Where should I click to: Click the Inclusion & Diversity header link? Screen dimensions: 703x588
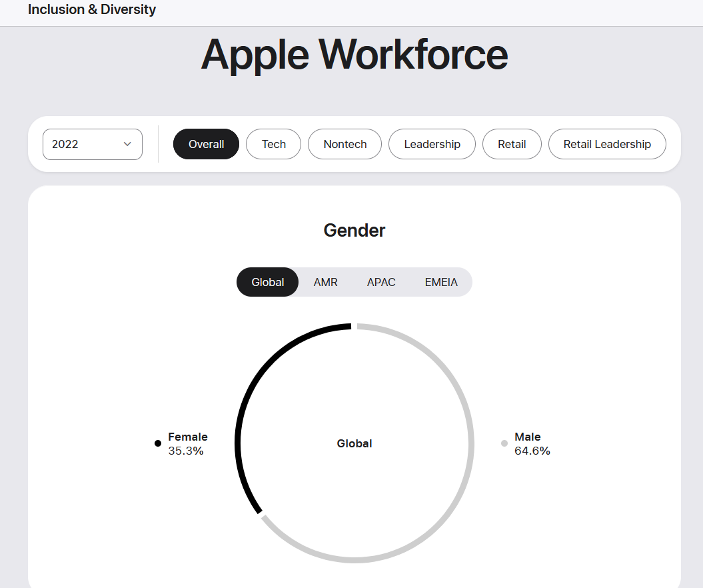point(92,9)
